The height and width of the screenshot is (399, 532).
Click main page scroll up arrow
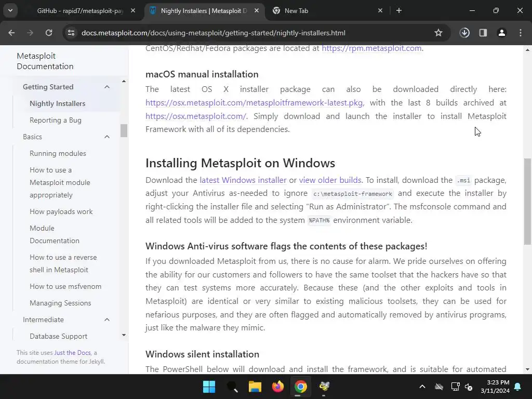click(527, 50)
